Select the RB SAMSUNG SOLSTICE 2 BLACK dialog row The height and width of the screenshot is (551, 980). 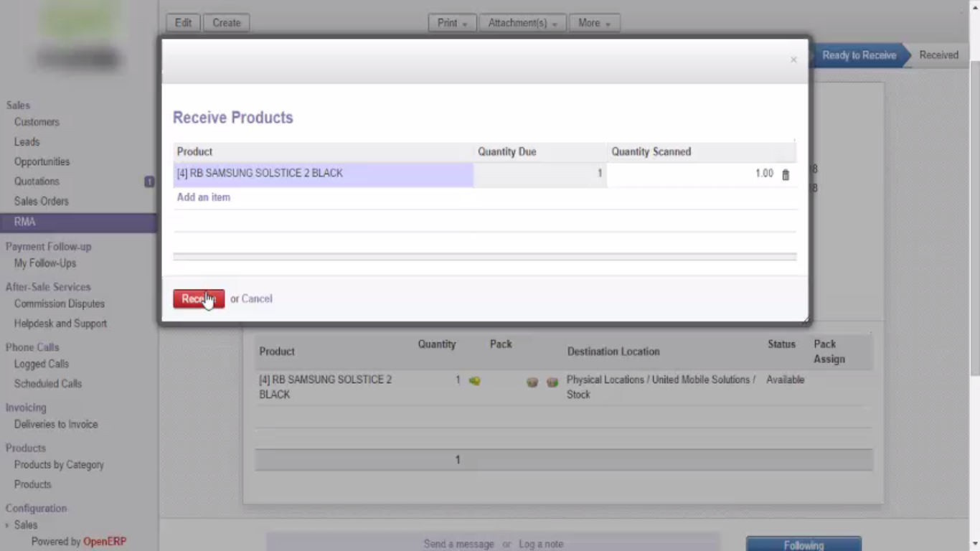485,174
